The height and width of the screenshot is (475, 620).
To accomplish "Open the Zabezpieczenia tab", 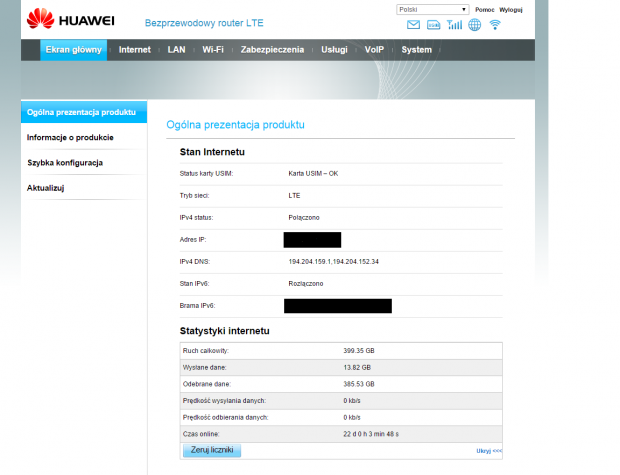I will (x=272, y=49).
